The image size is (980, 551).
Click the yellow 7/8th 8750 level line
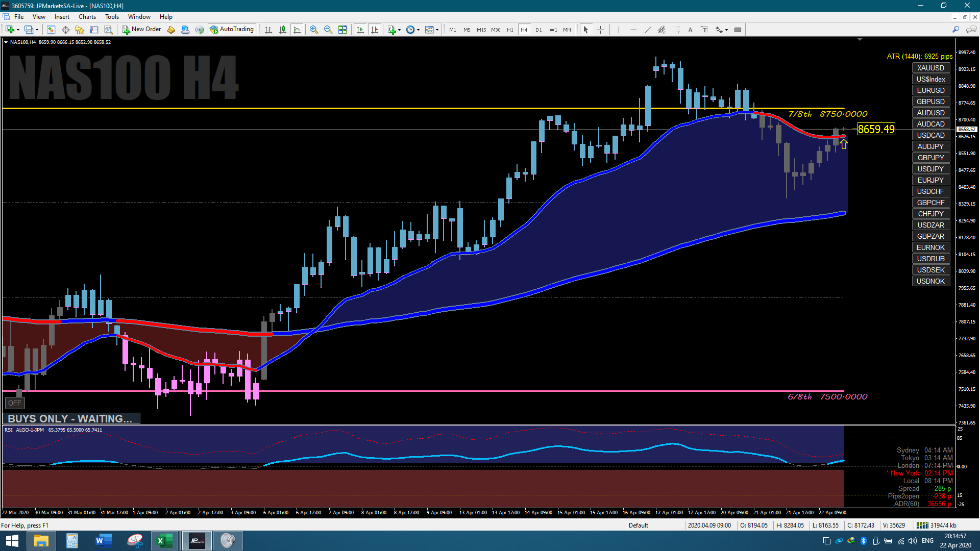coord(357,109)
